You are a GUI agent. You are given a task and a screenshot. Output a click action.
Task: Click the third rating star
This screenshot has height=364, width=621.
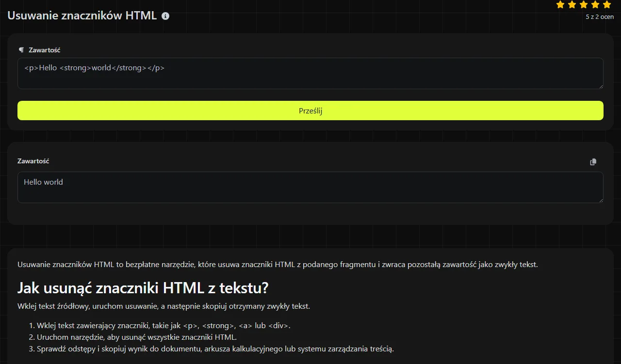click(x=584, y=4)
